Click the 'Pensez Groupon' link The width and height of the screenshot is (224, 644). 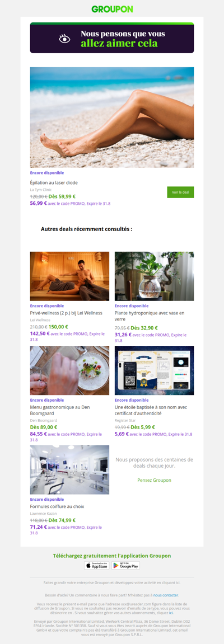[154, 480]
